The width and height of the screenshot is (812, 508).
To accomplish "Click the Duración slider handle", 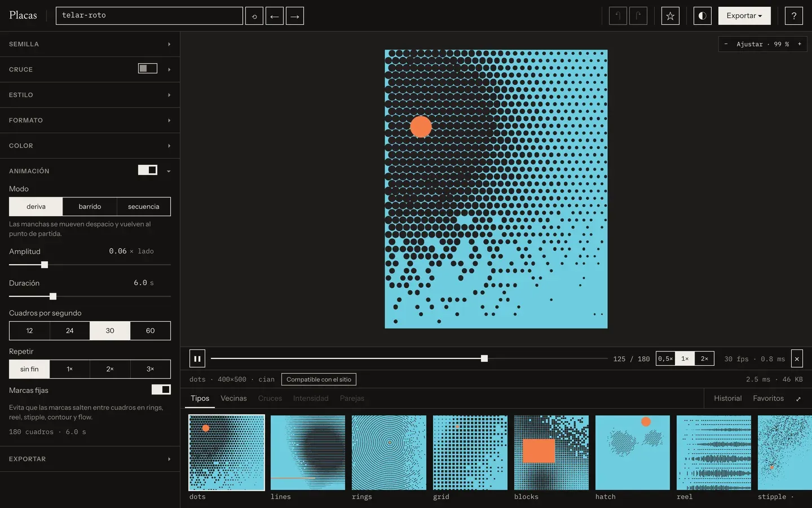I will [53, 296].
